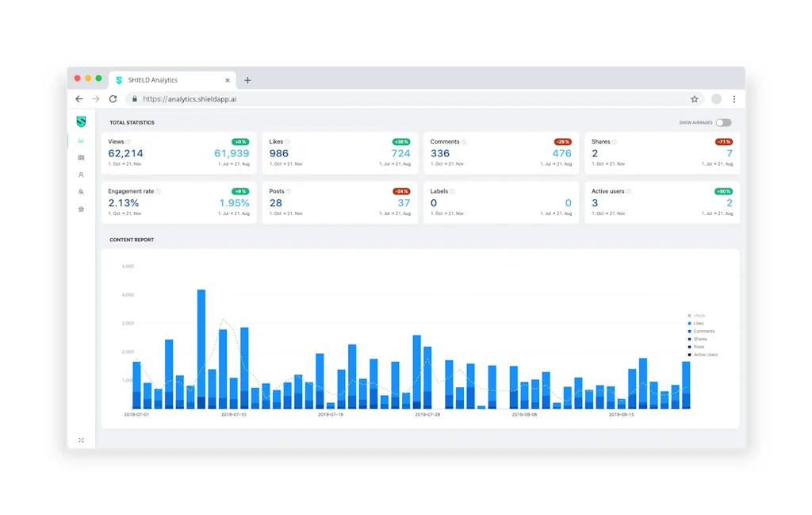Viewport: 812px width, 515px height.
Task: Open a new browser tab
Action: [x=247, y=79]
